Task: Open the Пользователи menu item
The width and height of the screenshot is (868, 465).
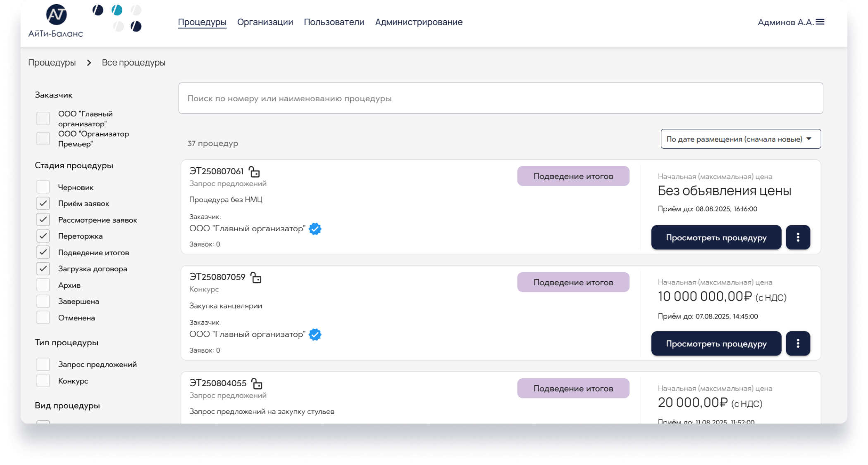Action: 334,22
